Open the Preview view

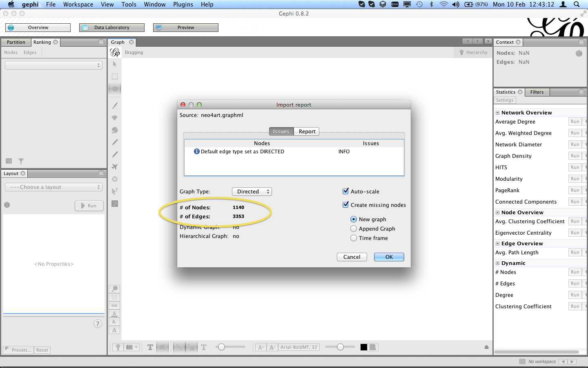point(186,27)
